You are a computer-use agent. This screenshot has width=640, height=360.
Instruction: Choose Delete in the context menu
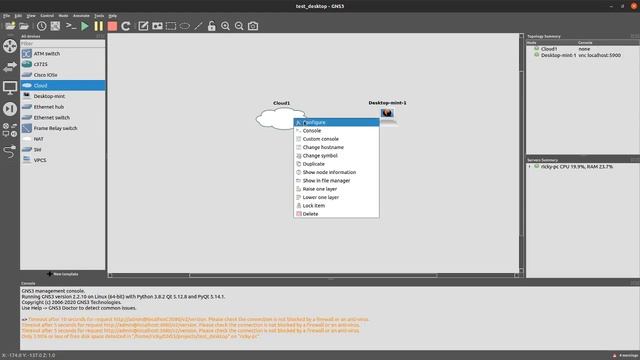tap(336, 214)
